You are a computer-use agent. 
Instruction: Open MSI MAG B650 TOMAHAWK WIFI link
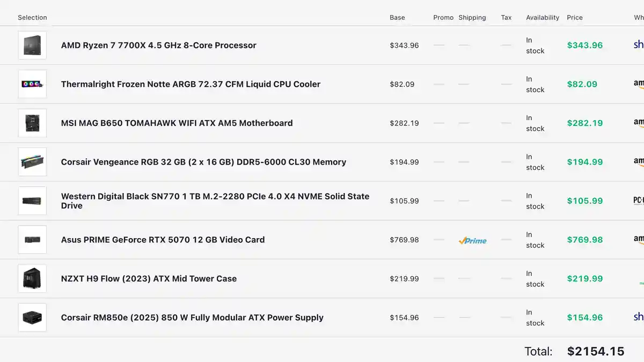(177, 123)
